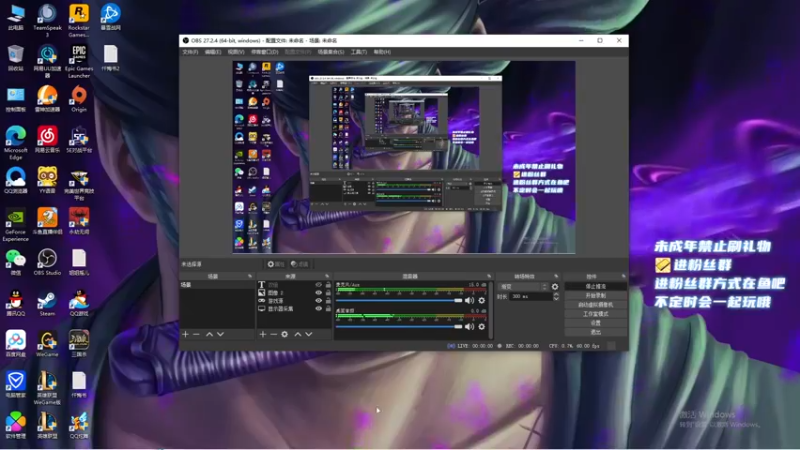Remove the selected source with the minus icon

click(x=273, y=334)
